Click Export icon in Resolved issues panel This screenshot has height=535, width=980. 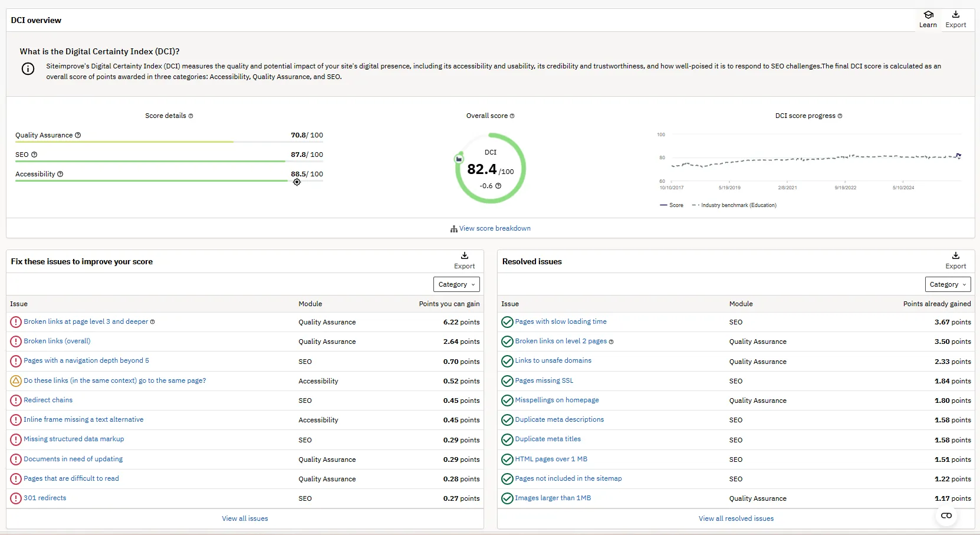tap(955, 256)
